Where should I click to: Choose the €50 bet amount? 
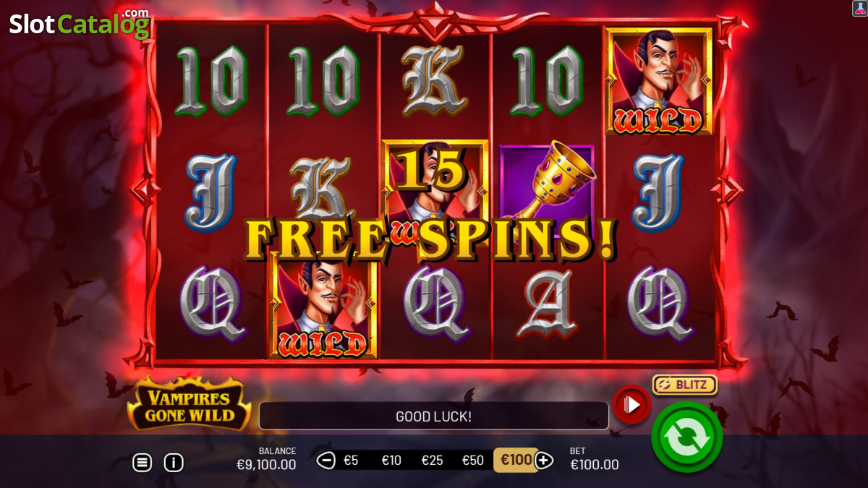click(x=473, y=461)
